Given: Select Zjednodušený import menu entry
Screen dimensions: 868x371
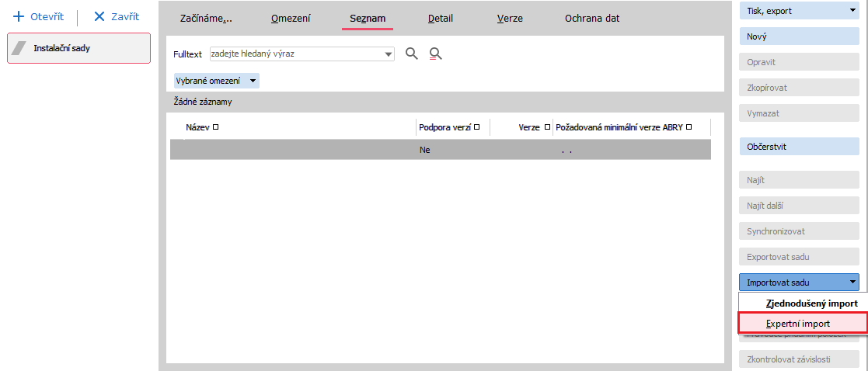Looking at the screenshot, I should point(811,303).
